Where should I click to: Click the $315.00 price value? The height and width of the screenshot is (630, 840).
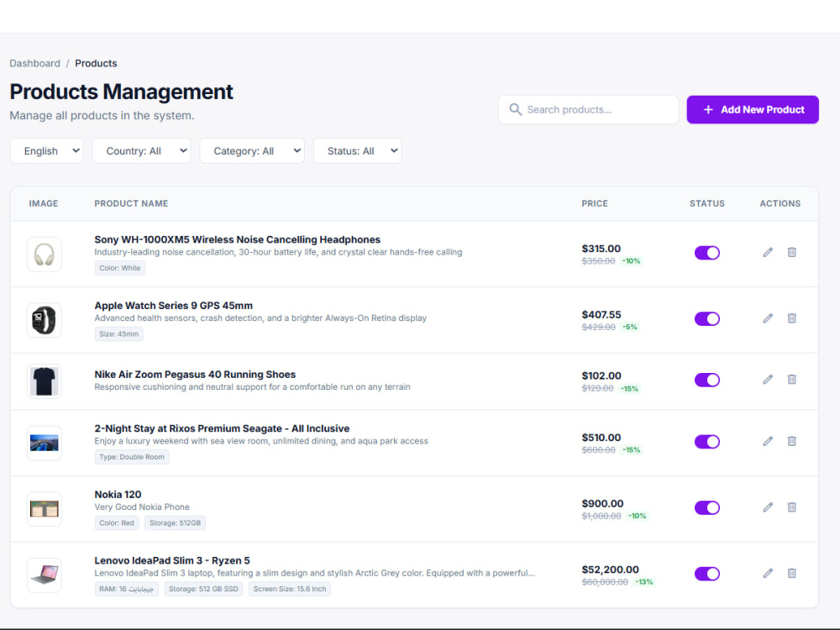click(601, 249)
